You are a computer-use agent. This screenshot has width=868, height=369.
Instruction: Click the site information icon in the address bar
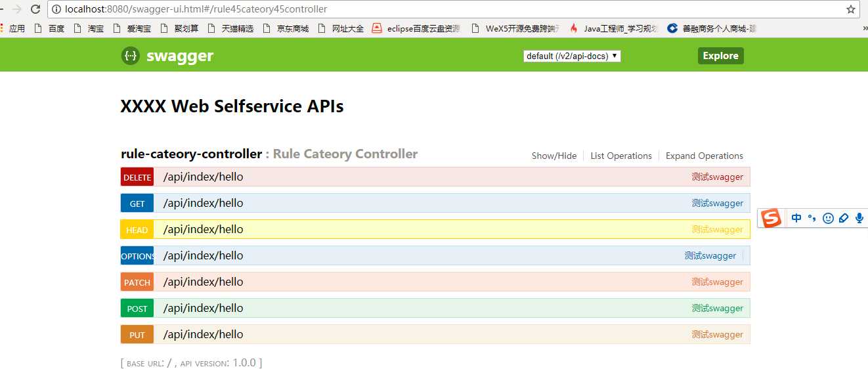tap(56, 9)
